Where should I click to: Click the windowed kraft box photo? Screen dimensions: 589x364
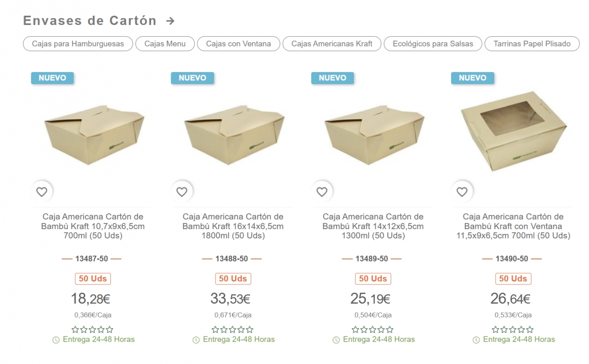tap(513, 130)
